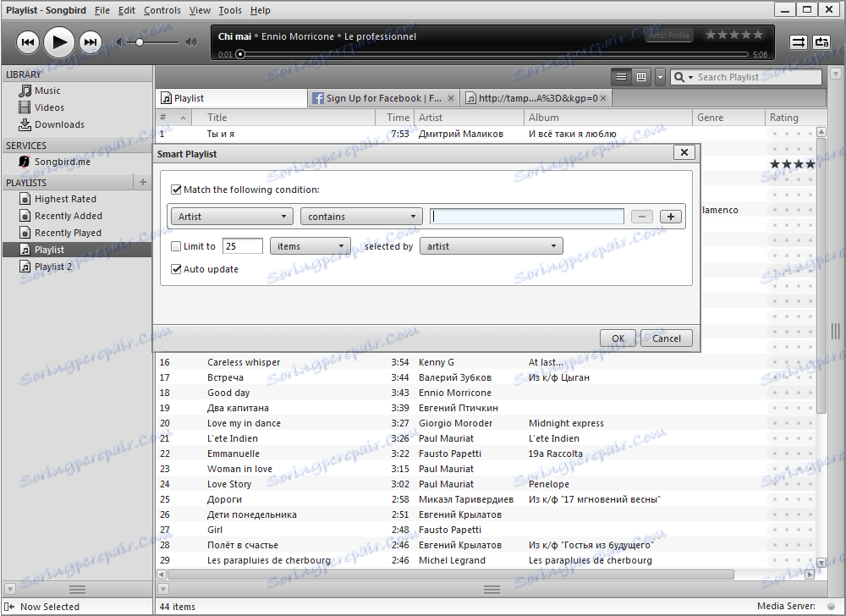Viewport: 846px width, 616px height.
Task: Open the Songbird.me service
Action: pos(62,162)
